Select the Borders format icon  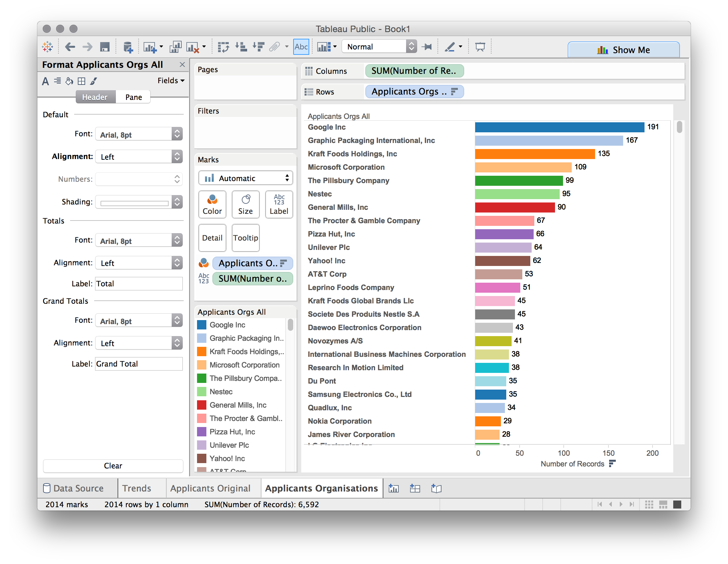[81, 81]
